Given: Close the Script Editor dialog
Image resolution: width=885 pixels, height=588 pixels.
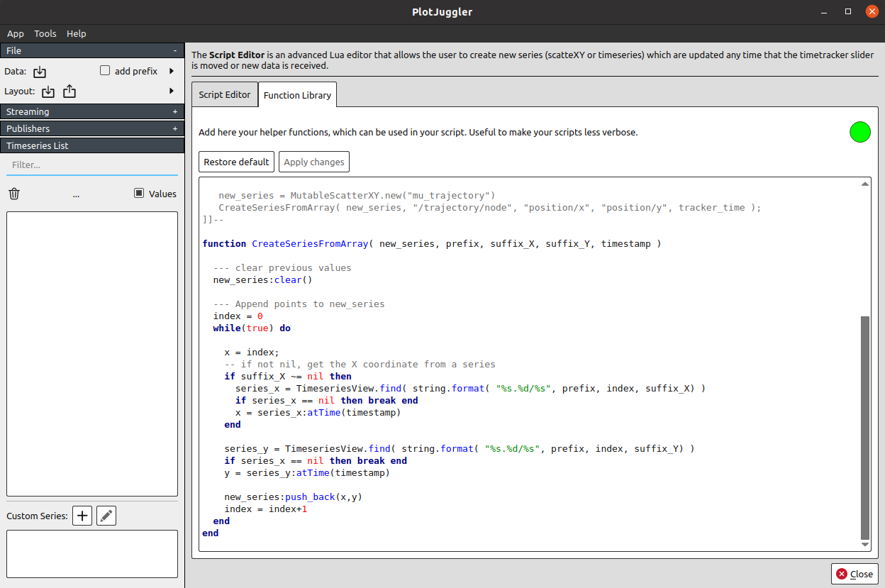Looking at the screenshot, I should pyautogui.click(x=855, y=574).
